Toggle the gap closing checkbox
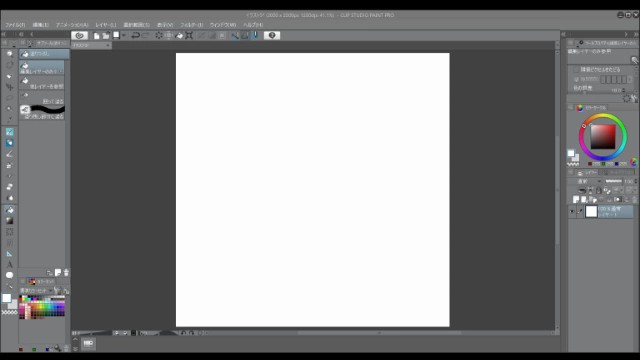Viewport: 640px width, 360px height. tap(576, 79)
